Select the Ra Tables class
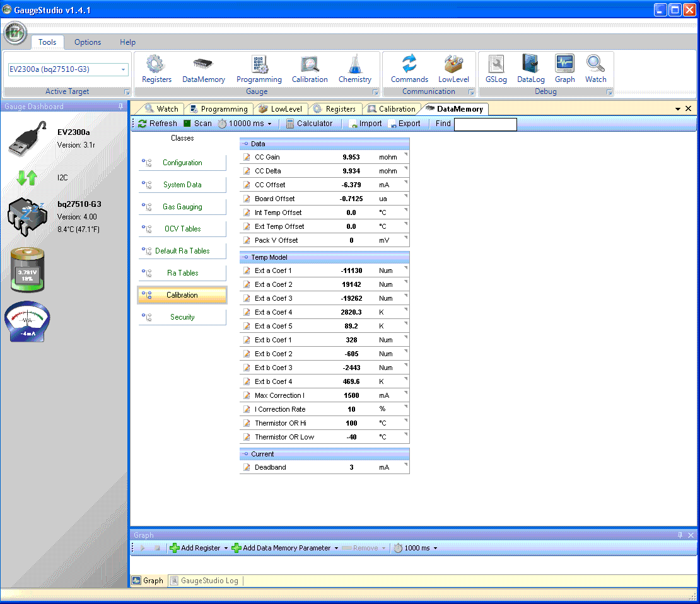Screen dimensions: 700x604 click(x=182, y=273)
